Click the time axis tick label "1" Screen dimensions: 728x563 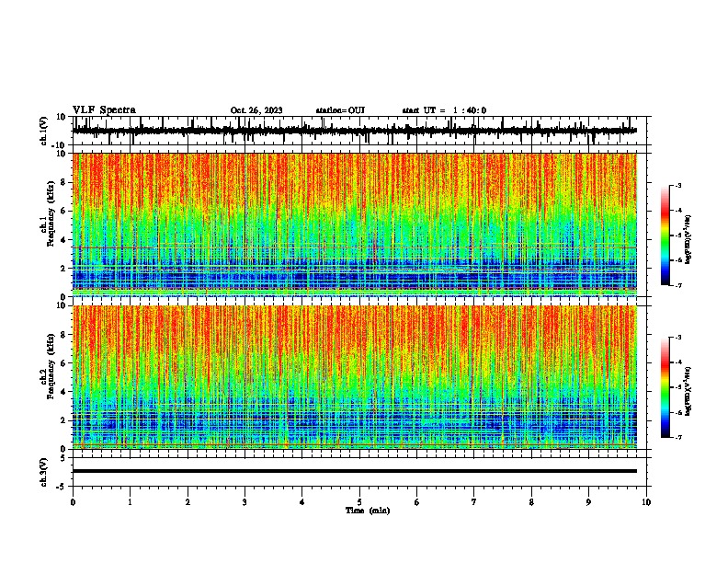point(130,502)
